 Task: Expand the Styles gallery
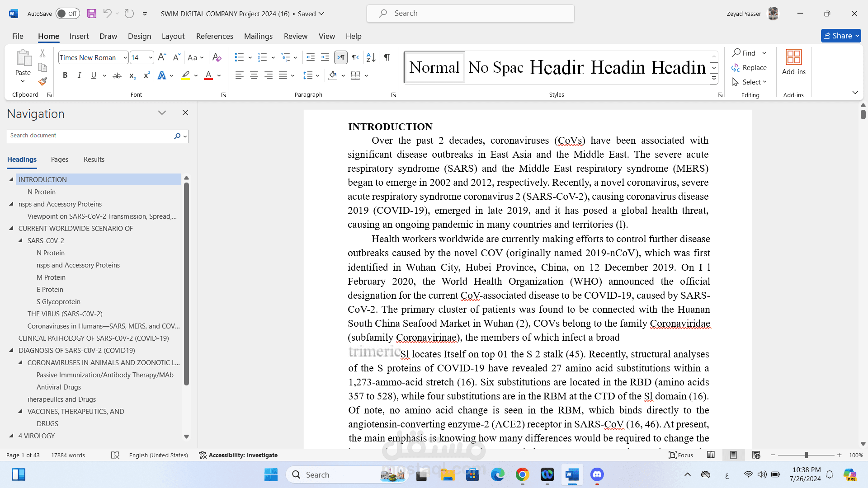coord(714,79)
